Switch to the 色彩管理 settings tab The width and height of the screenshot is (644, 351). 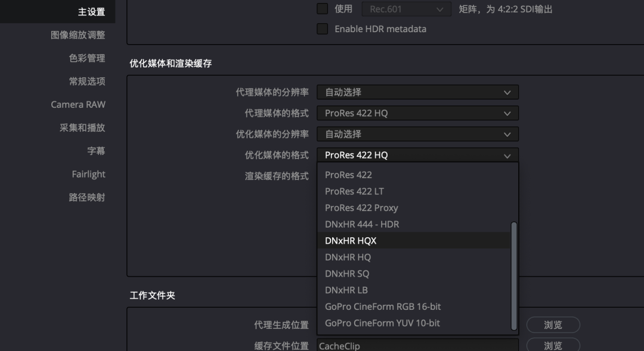pyautogui.click(x=86, y=58)
